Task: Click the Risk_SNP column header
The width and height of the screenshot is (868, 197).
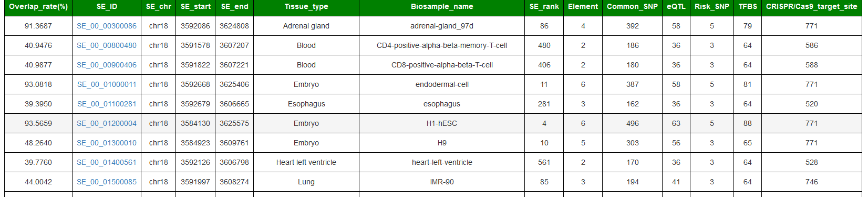Action: [x=712, y=7]
